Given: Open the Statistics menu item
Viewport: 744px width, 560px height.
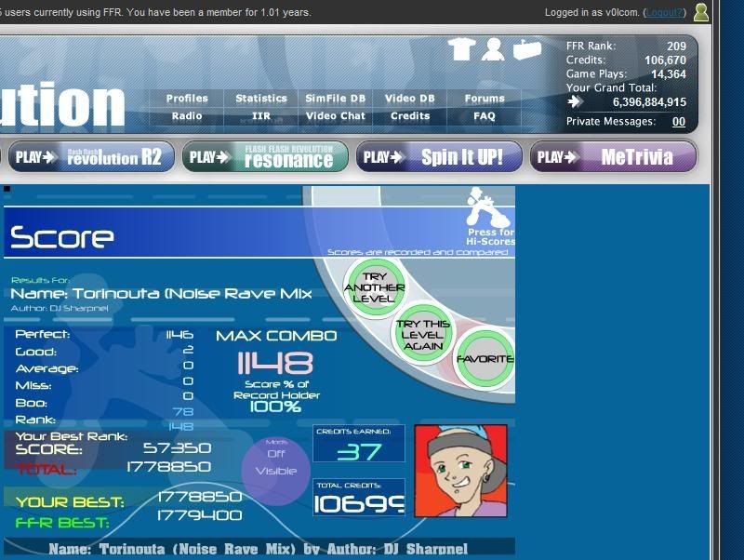Looking at the screenshot, I should 261,99.
